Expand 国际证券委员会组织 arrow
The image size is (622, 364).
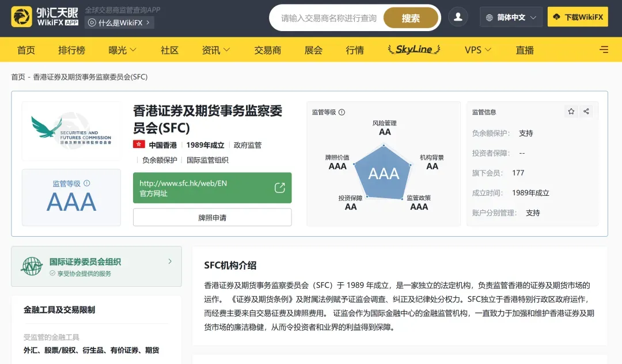[170, 261]
